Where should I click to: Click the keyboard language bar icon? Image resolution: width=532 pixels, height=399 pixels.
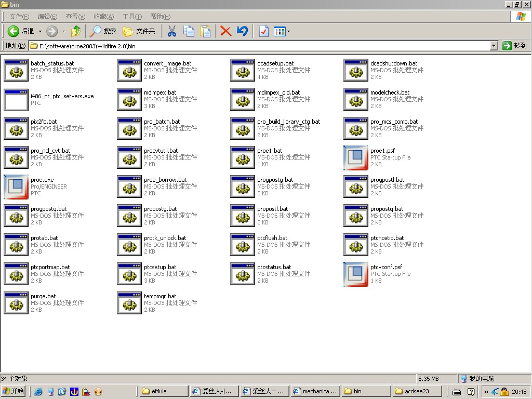(457, 392)
